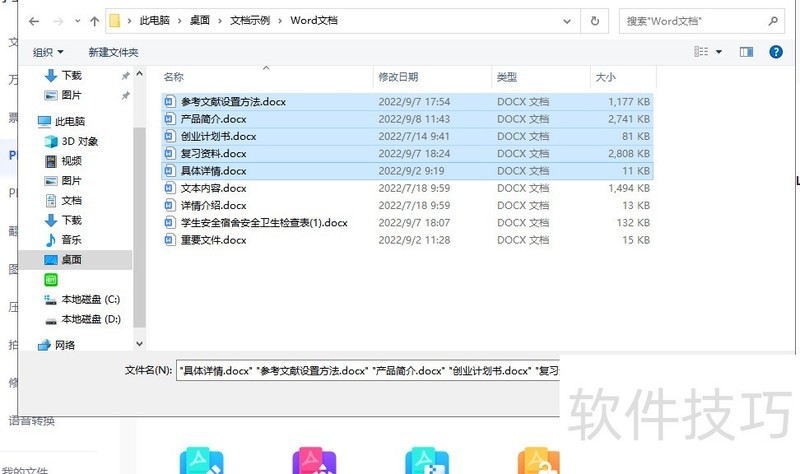Select file 具体详情.docx
800x474 pixels.
coord(407,171)
